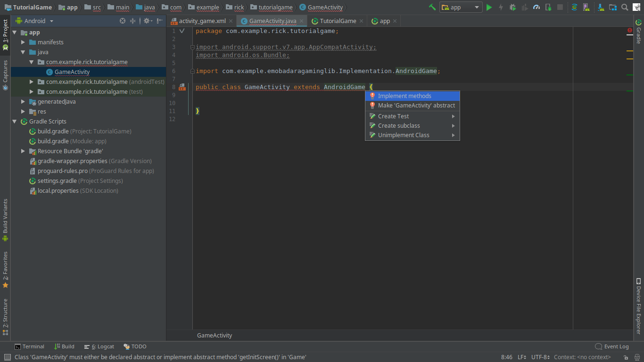
Task: Toggle tool window buttons in status bar corner
Action: coord(7,357)
